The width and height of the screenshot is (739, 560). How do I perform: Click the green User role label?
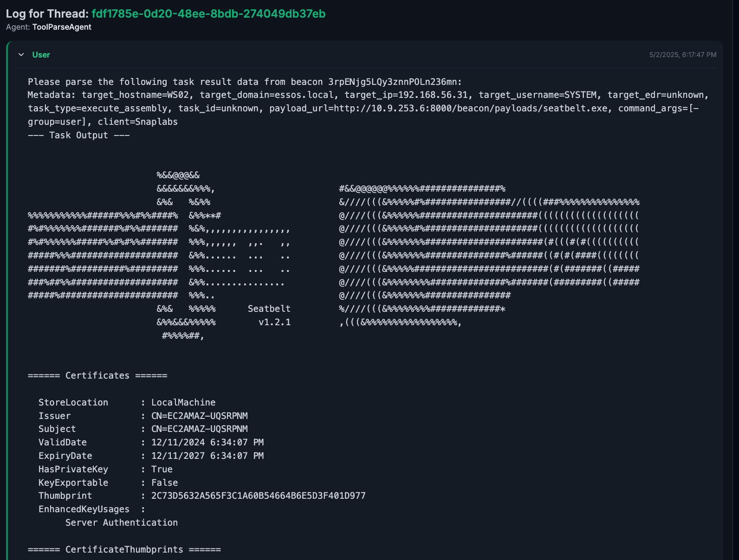click(41, 55)
